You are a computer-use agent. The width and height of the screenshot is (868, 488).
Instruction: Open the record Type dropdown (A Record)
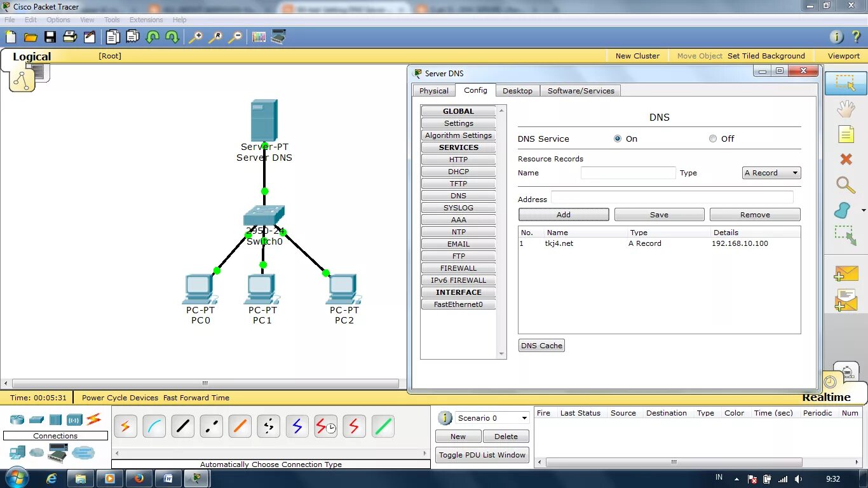point(771,173)
